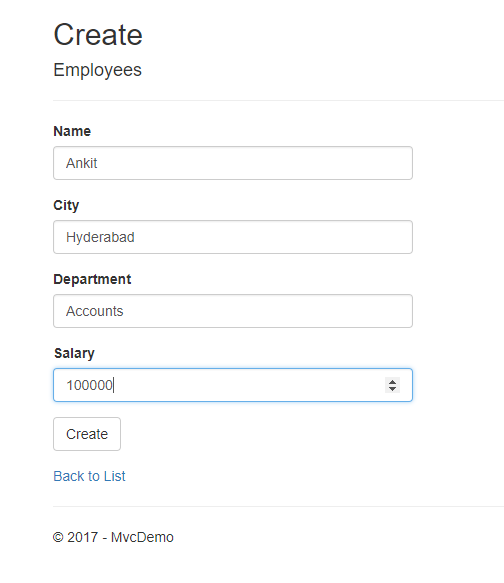Click into the City field showing Hyderabad
Image resolution: width=504 pixels, height=583 pixels.
pyautogui.click(x=233, y=237)
